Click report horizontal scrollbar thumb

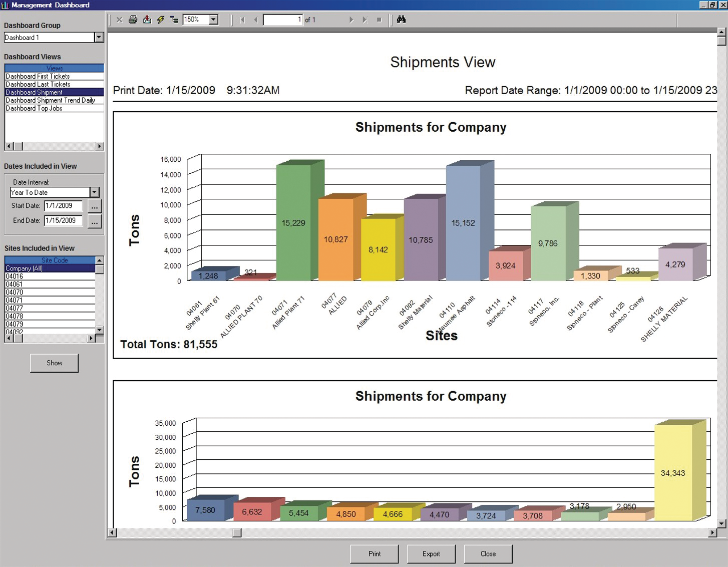pyautogui.click(x=237, y=533)
